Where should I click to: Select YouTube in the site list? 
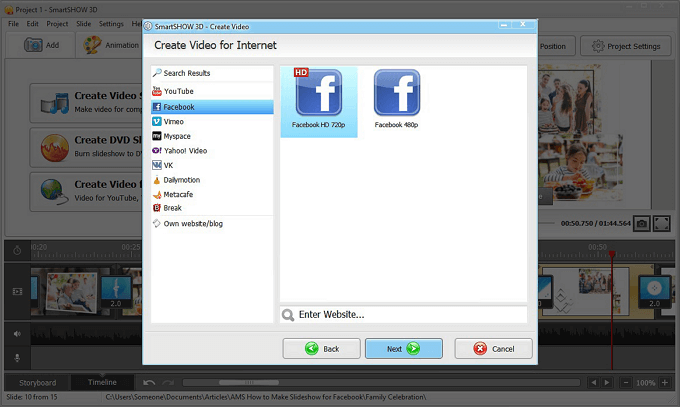tap(212, 91)
